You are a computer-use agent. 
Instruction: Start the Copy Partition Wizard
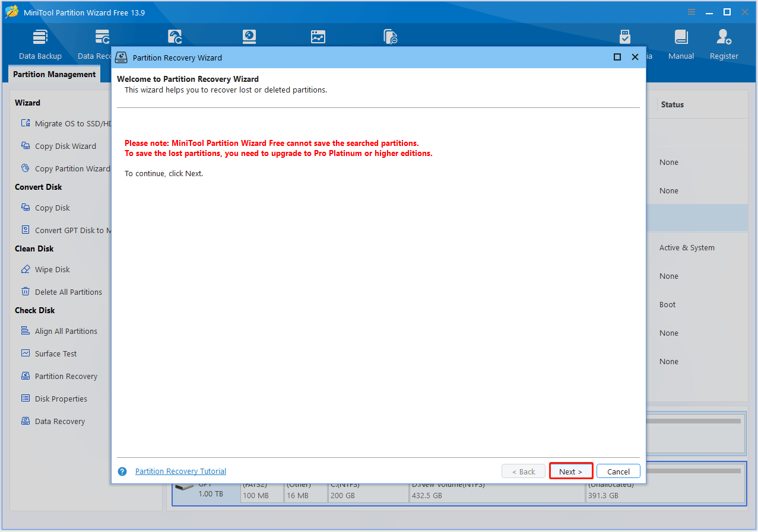pos(66,168)
